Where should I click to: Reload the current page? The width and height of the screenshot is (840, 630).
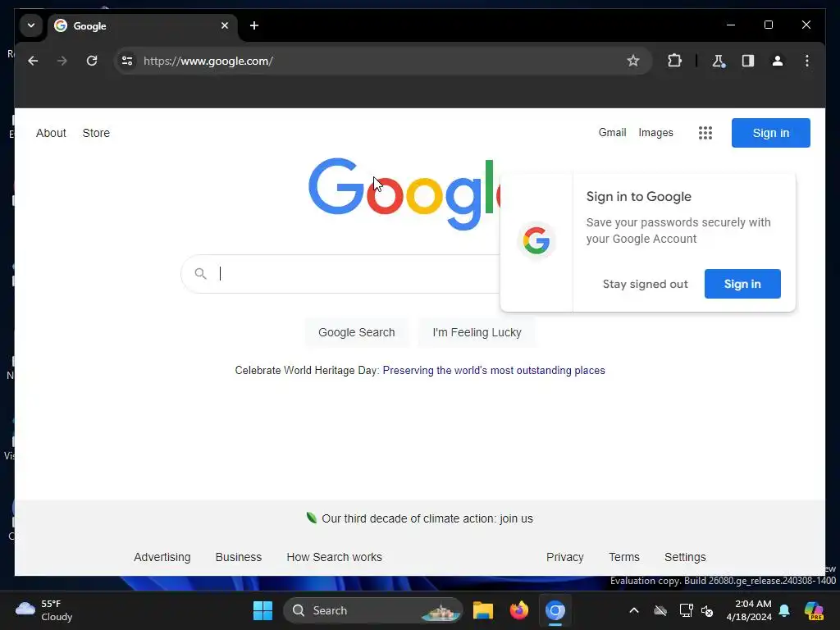[92, 61]
